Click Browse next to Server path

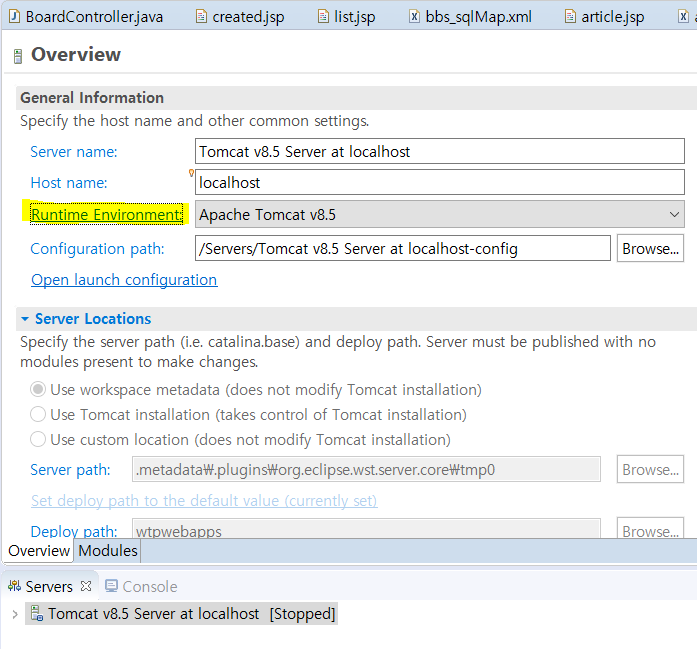(650, 469)
